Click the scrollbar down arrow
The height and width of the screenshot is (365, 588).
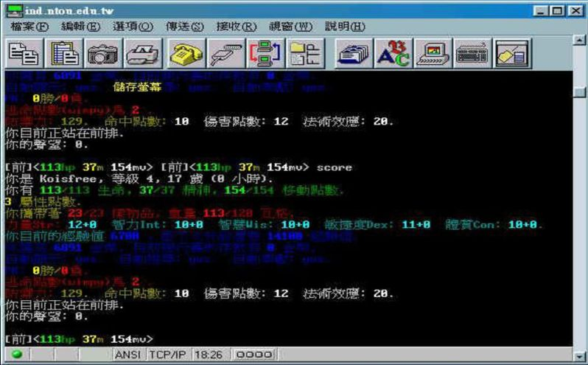(579, 355)
